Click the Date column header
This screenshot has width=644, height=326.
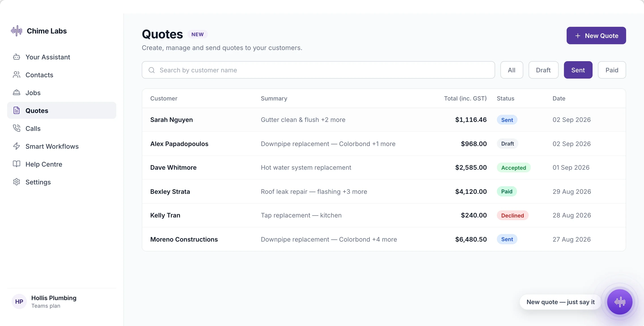(x=559, y=98)
